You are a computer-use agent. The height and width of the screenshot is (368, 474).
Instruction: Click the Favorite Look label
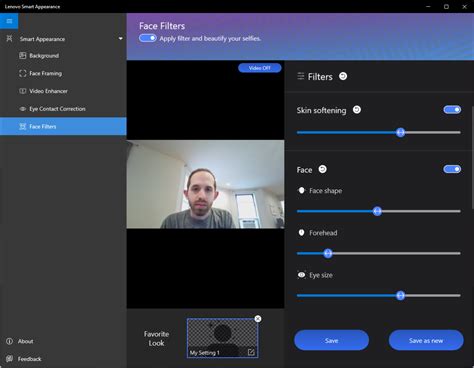156,338
